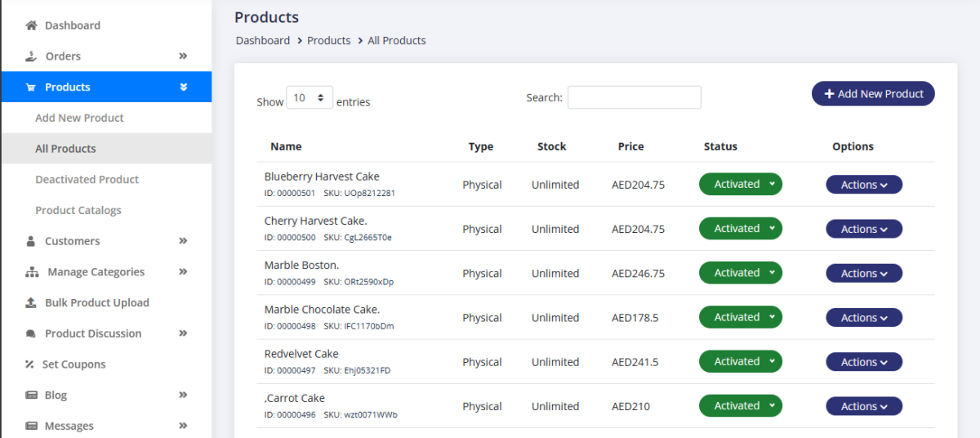Image resolution: width=980 pixels, height=438 pixels.
Task: Click the Customers person icon
Action: [x=31, y=241]
